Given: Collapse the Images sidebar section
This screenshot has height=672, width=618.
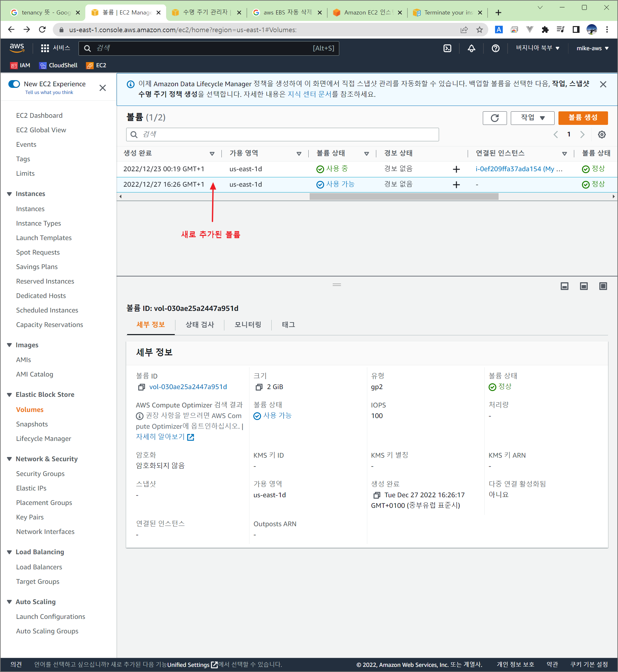Looking at the screenshot, I should [x=9, y=345].
